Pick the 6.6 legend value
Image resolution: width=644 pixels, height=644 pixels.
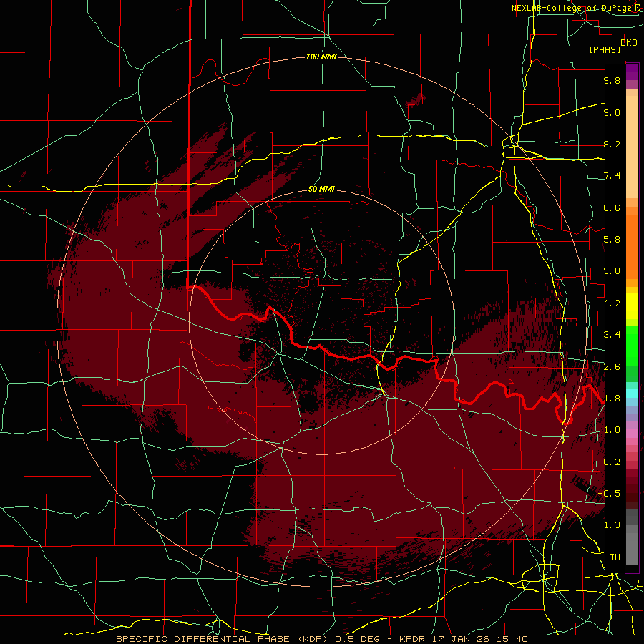point(612,208)
